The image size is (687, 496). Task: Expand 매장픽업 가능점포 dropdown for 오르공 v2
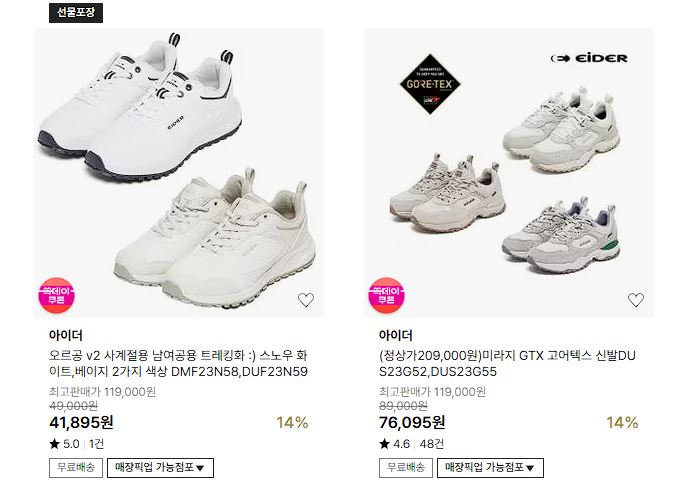(x=160, y=468)
